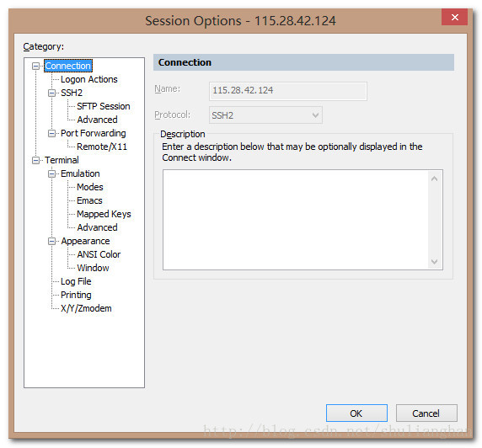The image size is (482, 448).
Task: Select the Connection category in the tree
Action: (68, 66)
